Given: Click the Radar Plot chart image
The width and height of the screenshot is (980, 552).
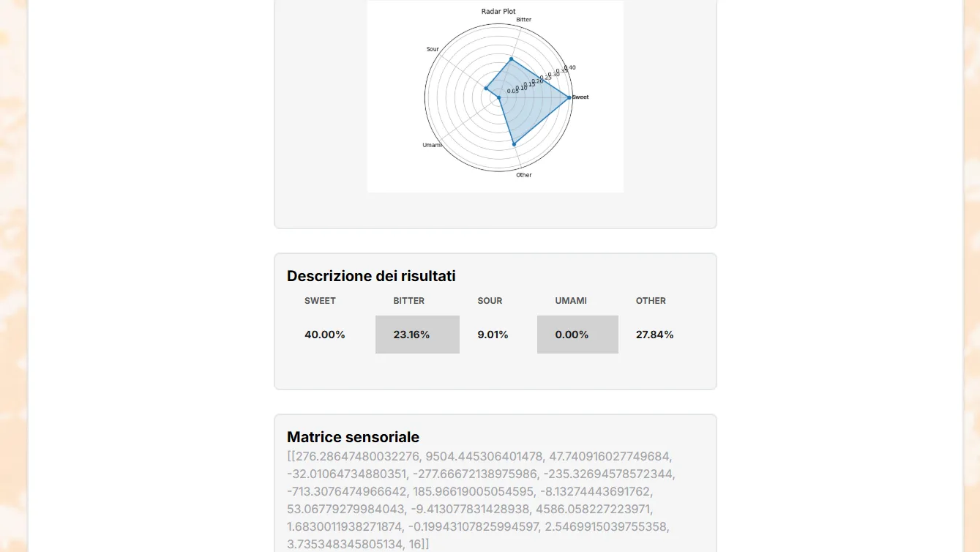Looking at the screenshot, I should tap(495, 96).
